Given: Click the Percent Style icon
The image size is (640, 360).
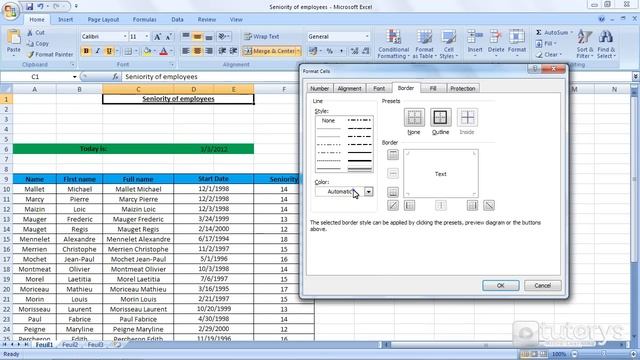Looking at the screenshot, I should tap(330, 51).
